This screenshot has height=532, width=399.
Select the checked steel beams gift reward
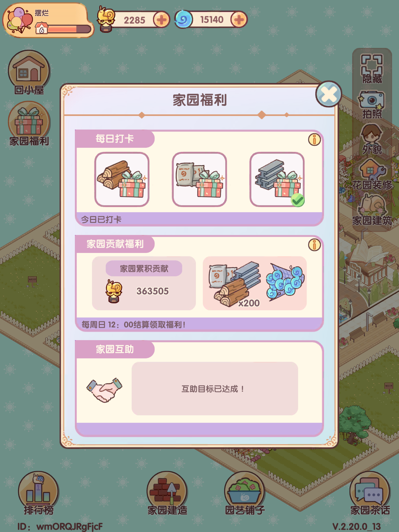277,179
